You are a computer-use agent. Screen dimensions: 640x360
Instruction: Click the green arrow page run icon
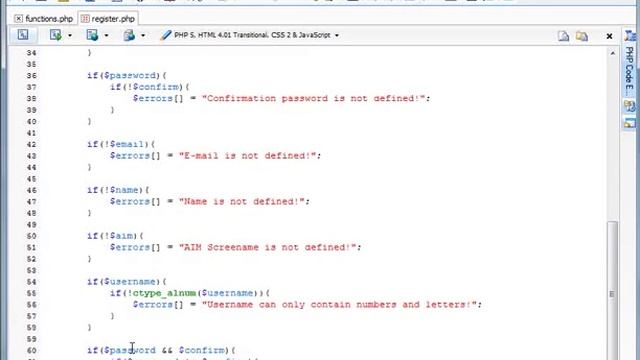[x=56, y=35]
